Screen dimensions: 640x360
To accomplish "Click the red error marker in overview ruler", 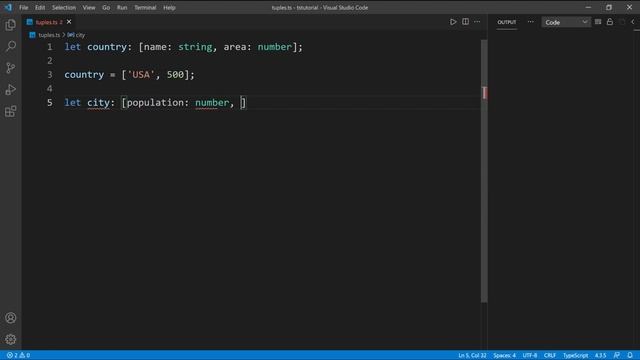I will (x=484, y=93).
